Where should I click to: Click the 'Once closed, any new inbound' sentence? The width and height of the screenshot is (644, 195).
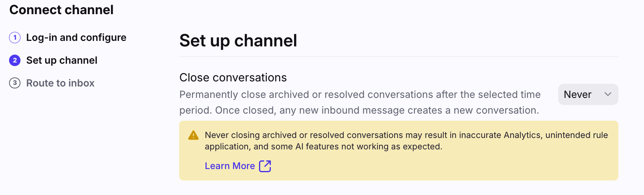pyautogui.click(x=377, y=110)
